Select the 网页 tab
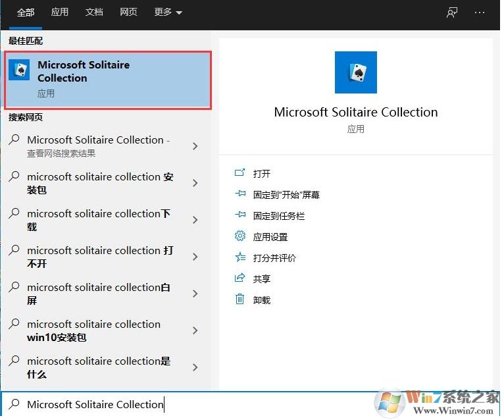 128,13
